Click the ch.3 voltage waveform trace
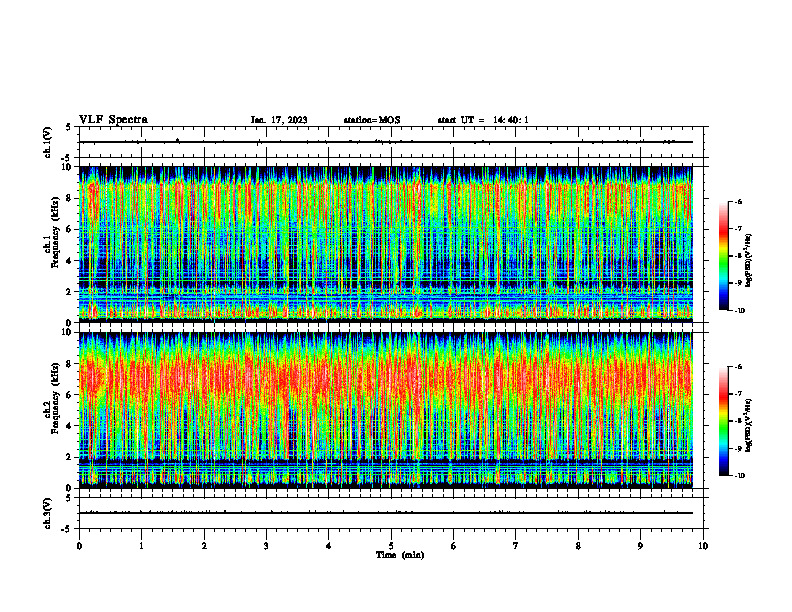This screenshot has height=612, width=792. coord(385,513)
